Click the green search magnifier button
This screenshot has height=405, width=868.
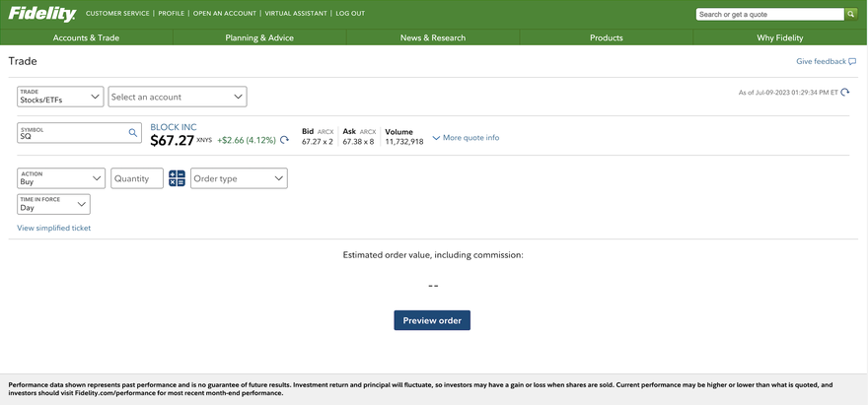851,15
